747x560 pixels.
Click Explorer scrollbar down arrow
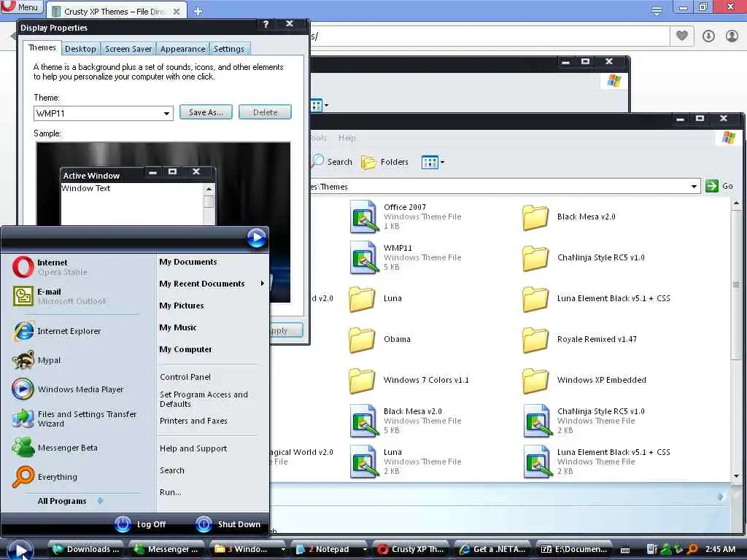coord(737,475)
